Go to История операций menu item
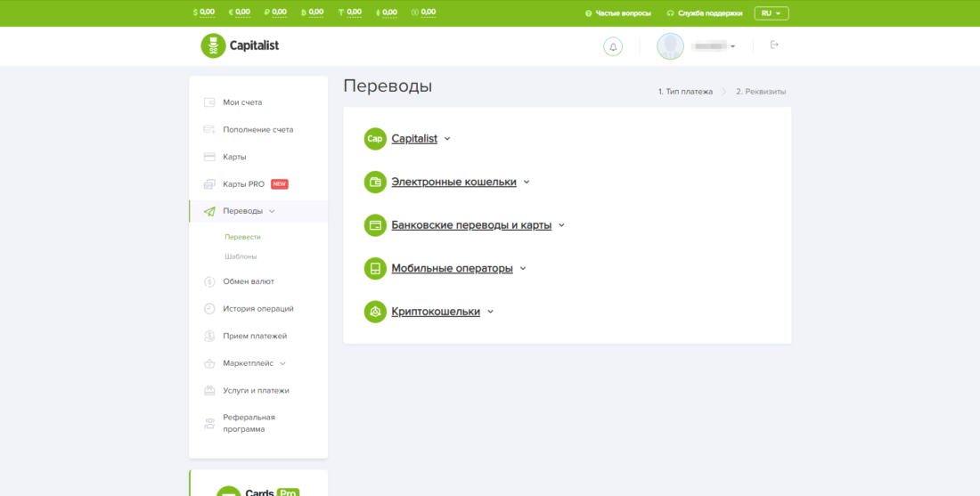The image size is (980, 496). click(257, 309)
